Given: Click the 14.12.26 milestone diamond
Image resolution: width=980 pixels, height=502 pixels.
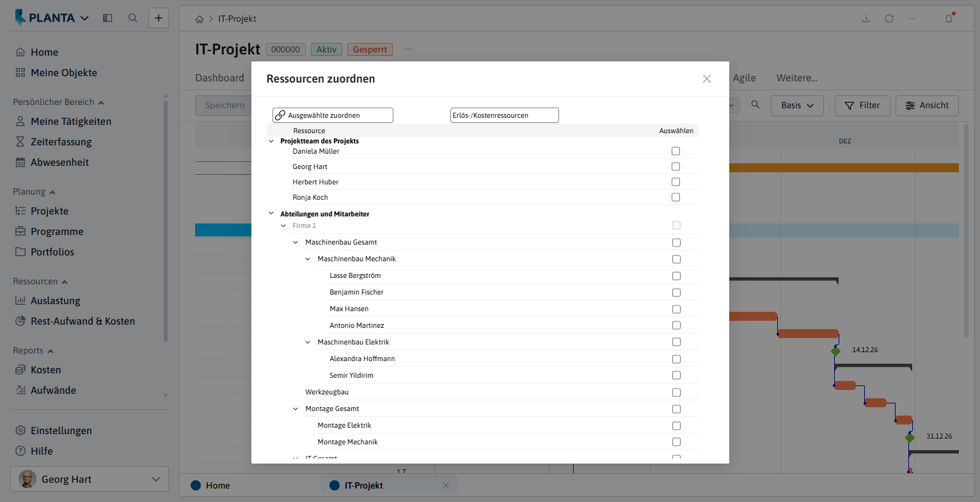Looking at the screenshot, I should coord(835,351).
